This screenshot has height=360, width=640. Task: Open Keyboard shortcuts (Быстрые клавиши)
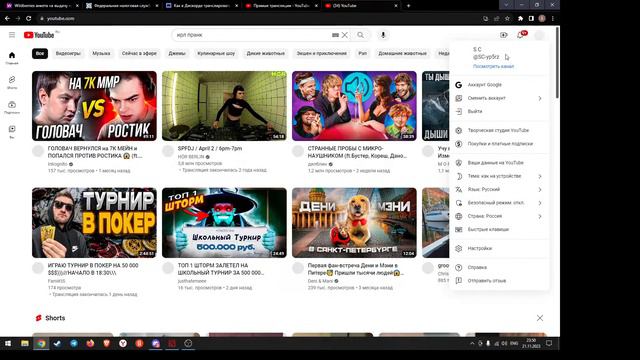tap(499, 229)
